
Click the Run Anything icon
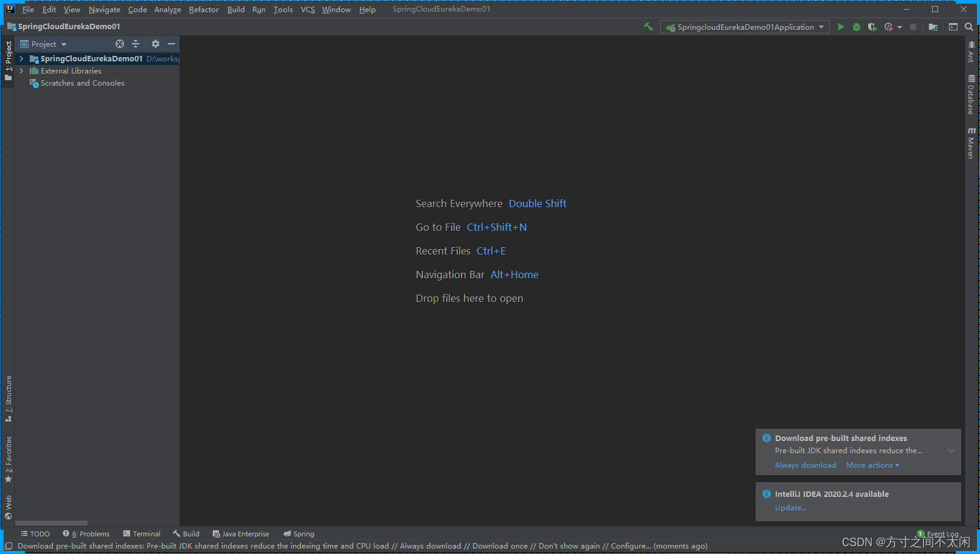(953, 27)
